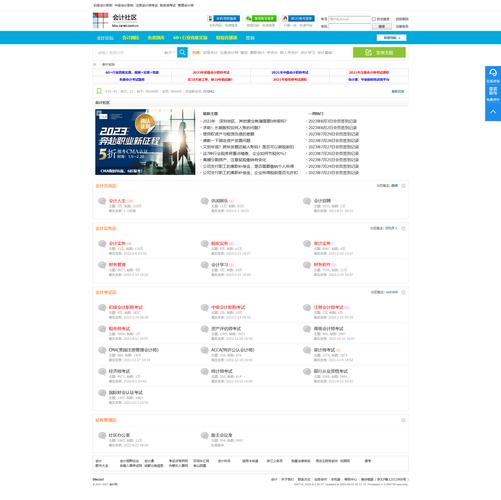Screen dimensions: 501x500
Task: Open the 会计网校 navigation tab
Action: click(x=130, y=38)
